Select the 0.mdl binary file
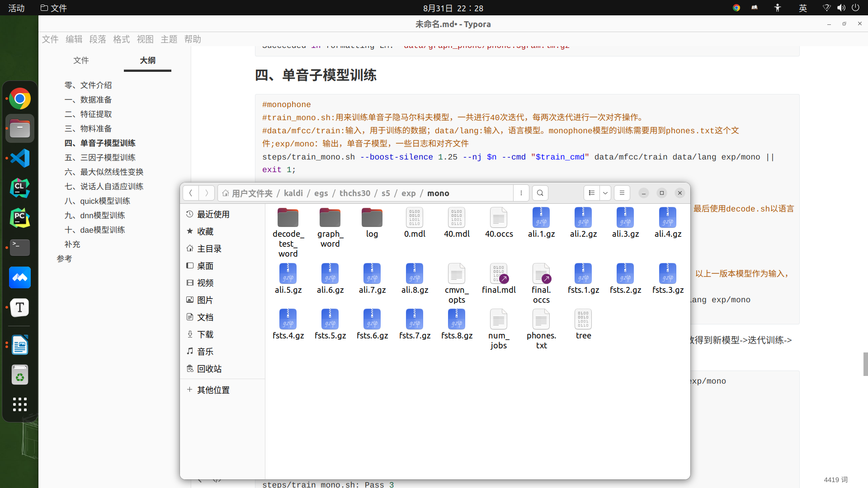This screenshot has height=488, width=868. click(x=415, y=223)
